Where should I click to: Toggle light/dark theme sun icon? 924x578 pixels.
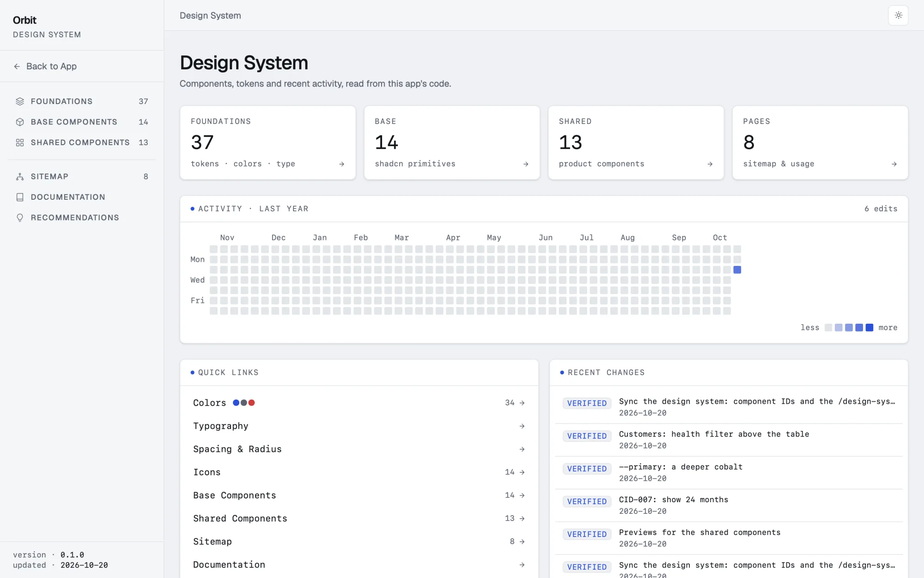coord(898,15)
